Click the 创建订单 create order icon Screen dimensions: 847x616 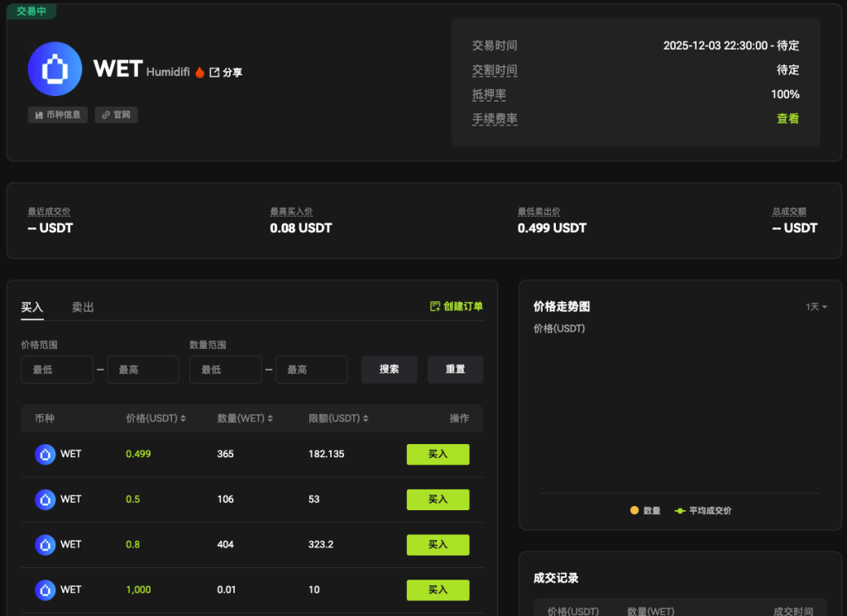(435, 307)
